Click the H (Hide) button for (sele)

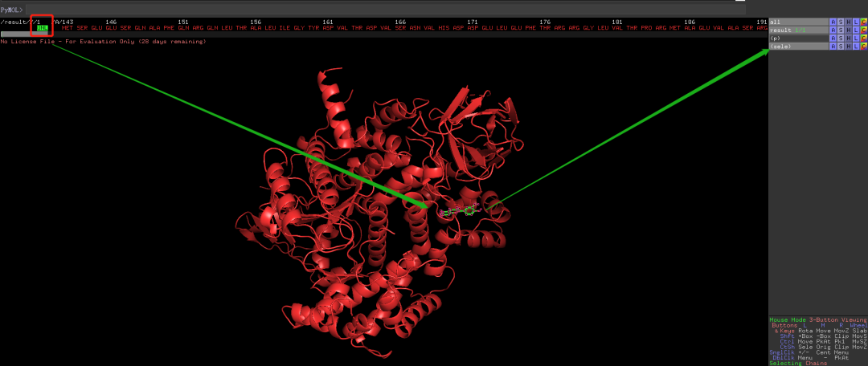tap(849, 47)
